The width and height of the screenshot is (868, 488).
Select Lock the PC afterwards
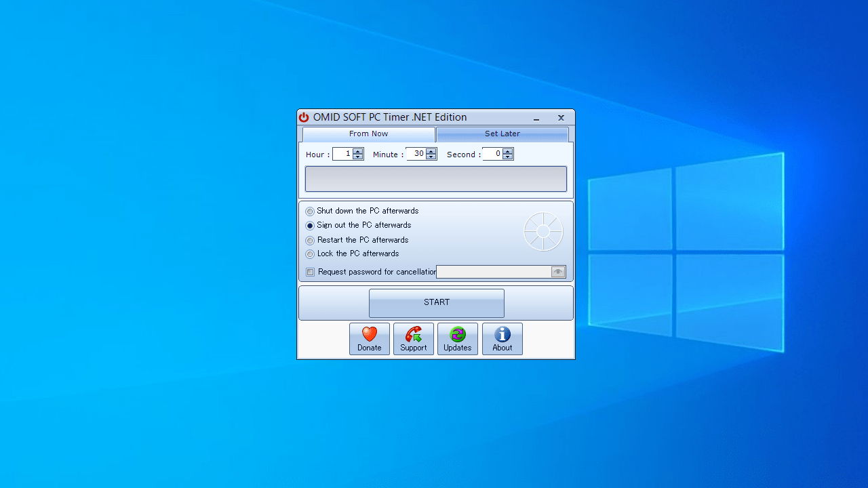310,254
